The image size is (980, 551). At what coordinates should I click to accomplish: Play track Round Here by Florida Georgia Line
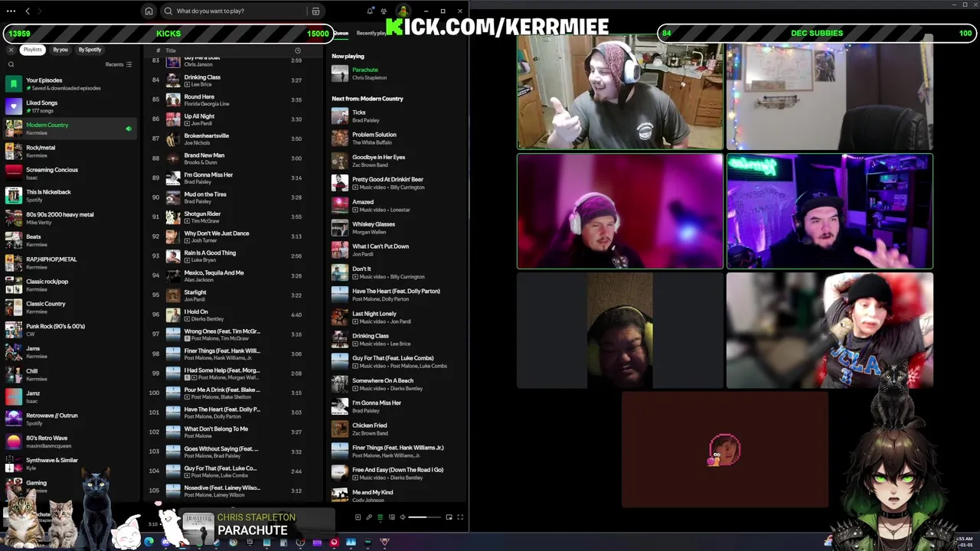[234, 99]
